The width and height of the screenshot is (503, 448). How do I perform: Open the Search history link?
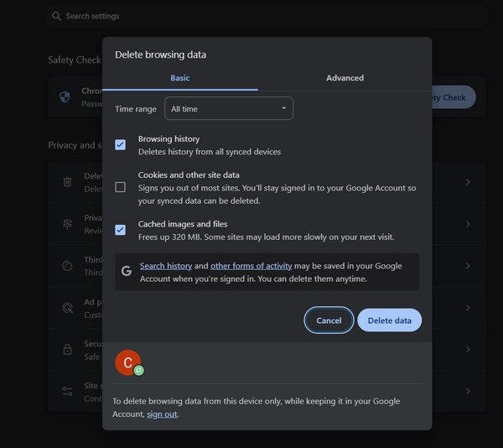166,266
